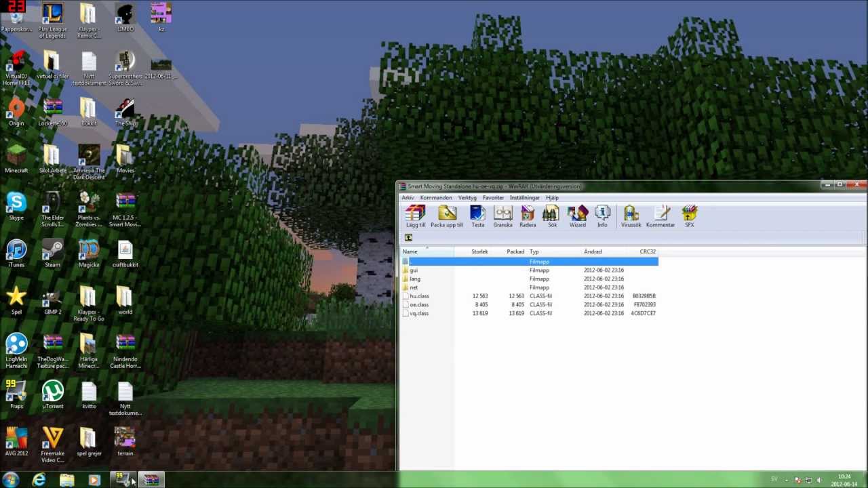The height and width of the screenshot is (488, 868).
Task: Click the Windows Media Player taskbar icon
Action: [x=94, y=479]
